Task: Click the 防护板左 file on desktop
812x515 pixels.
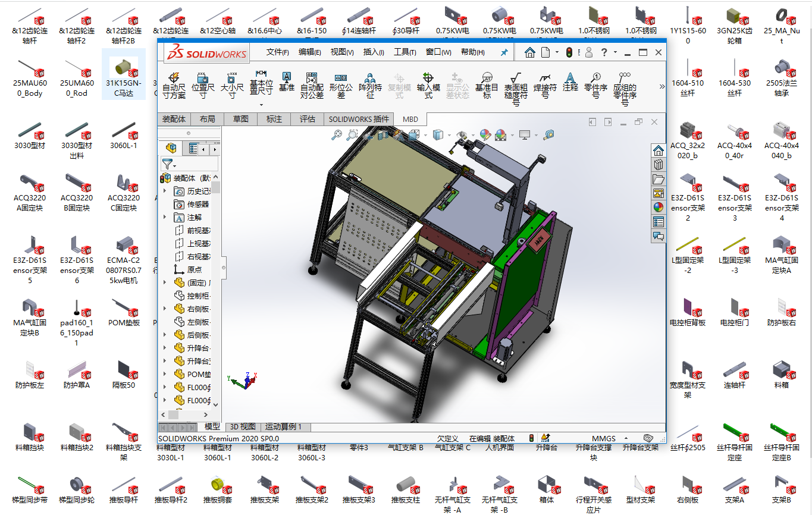Action: (30, 375)
